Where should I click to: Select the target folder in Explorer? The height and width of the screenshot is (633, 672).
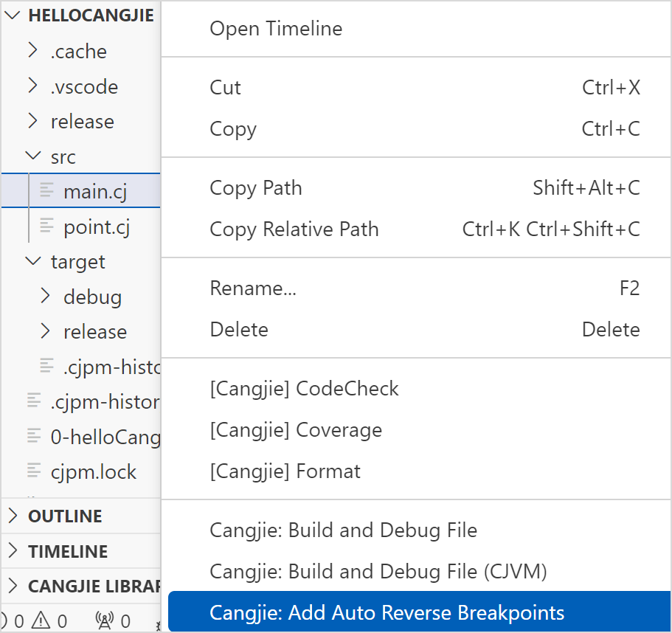tap(77, 261)
